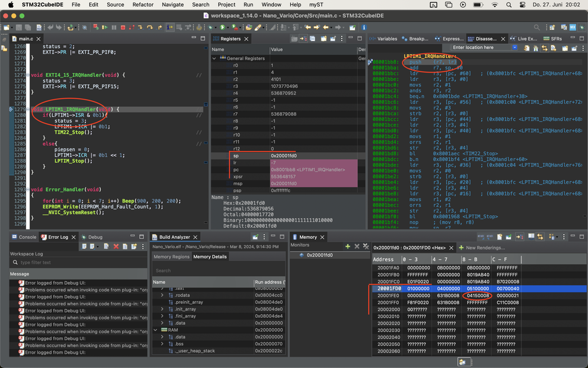Add a new memory monitor
This screenshot has width=588, height=368.
coord(348,246)
